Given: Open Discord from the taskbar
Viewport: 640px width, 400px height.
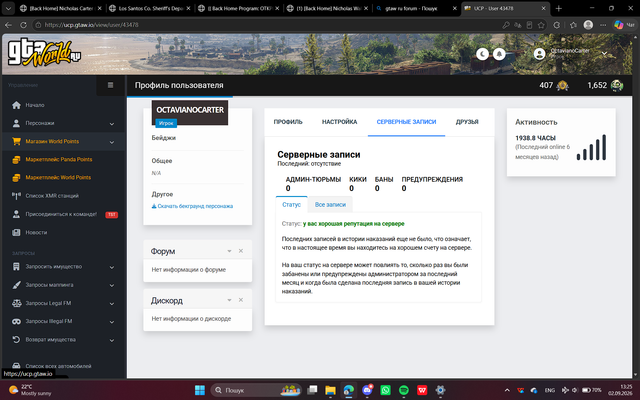Looking at the screenshot, I should tap(367, 390).
